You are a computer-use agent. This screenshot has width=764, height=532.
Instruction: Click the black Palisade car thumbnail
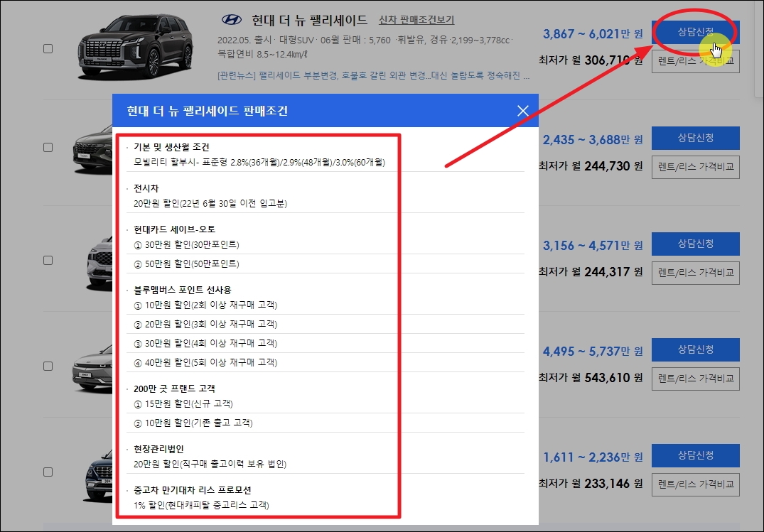pos(136,47)
